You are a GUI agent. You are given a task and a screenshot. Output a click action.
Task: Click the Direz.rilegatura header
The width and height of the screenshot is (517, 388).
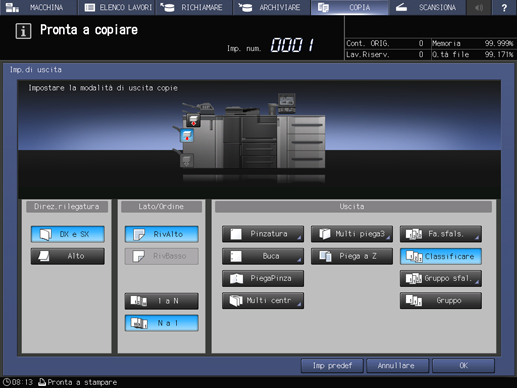click(x=67, y=207)
